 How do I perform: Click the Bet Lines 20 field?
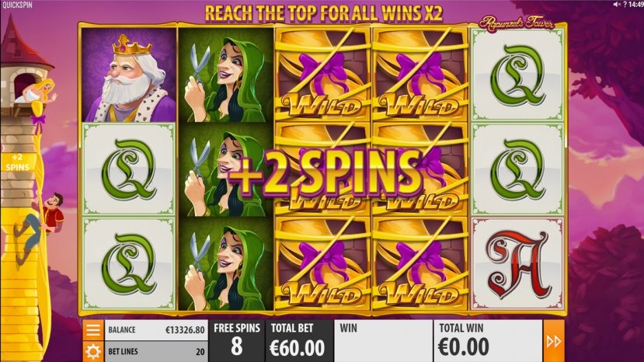click(156, 352)
